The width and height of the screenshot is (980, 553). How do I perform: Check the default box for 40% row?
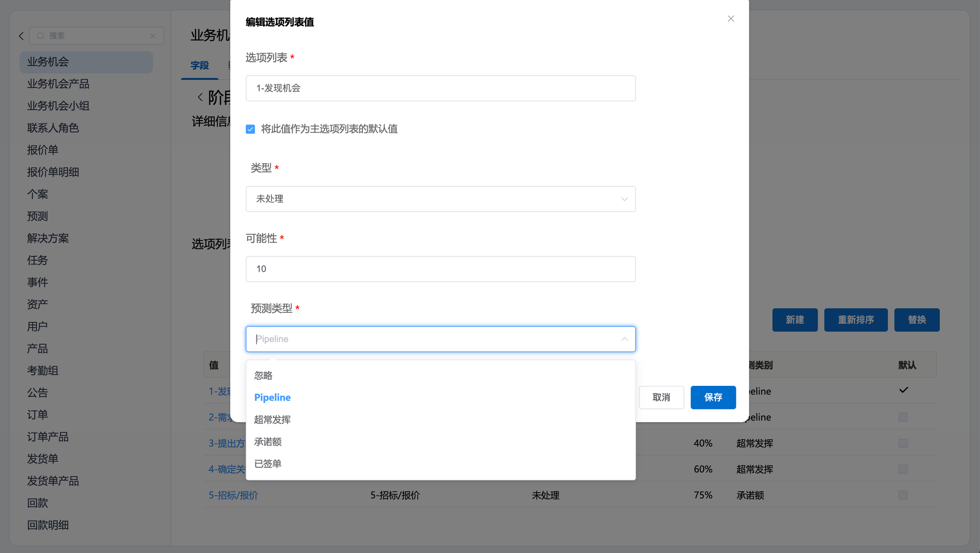pos(903,443)
